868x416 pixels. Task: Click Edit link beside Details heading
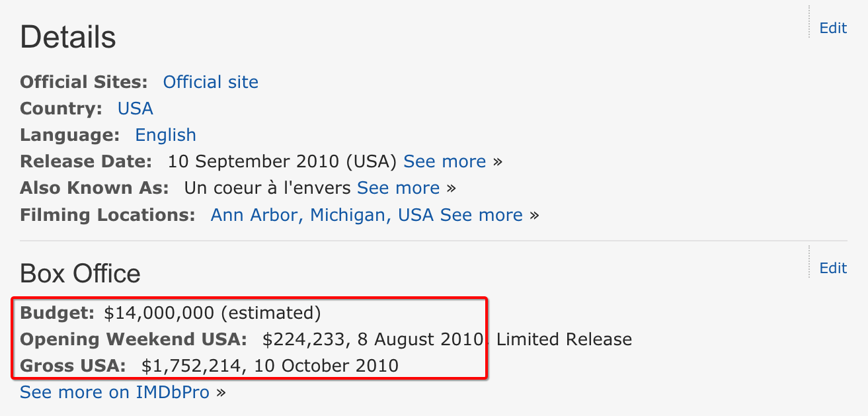point(833,28)
